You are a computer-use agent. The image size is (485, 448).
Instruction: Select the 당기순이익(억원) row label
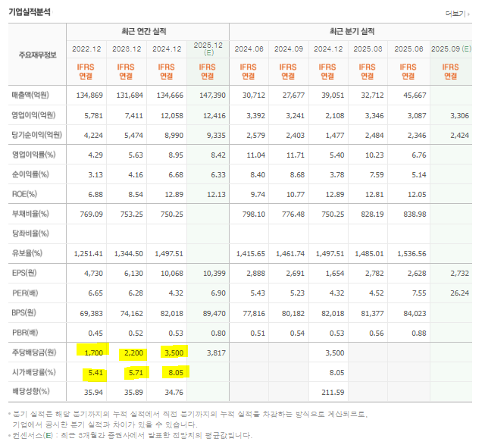click(x=37, y=135)
